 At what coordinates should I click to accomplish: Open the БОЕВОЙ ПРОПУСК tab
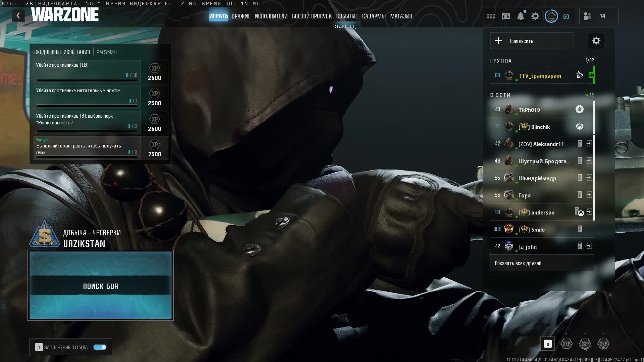(x=312, y=16)
